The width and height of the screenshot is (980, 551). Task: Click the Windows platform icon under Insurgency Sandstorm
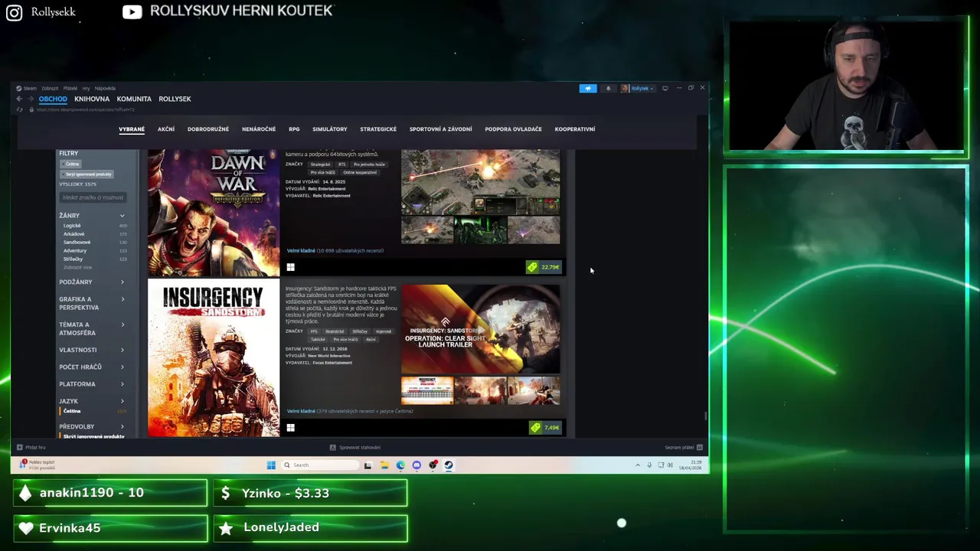[290, 428]
